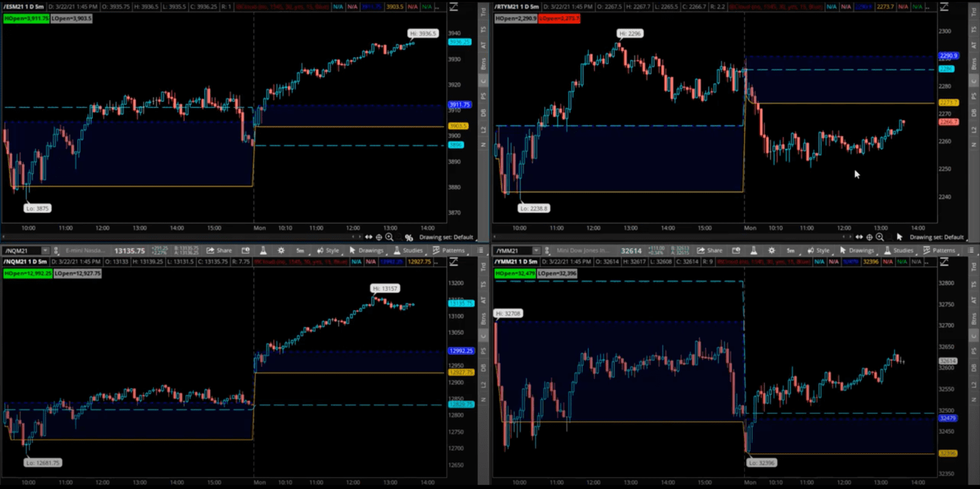Open chart settings gear in /YMM21 toolbar
Viewport: 980px width, 489px height.
[x=772, y=251]
